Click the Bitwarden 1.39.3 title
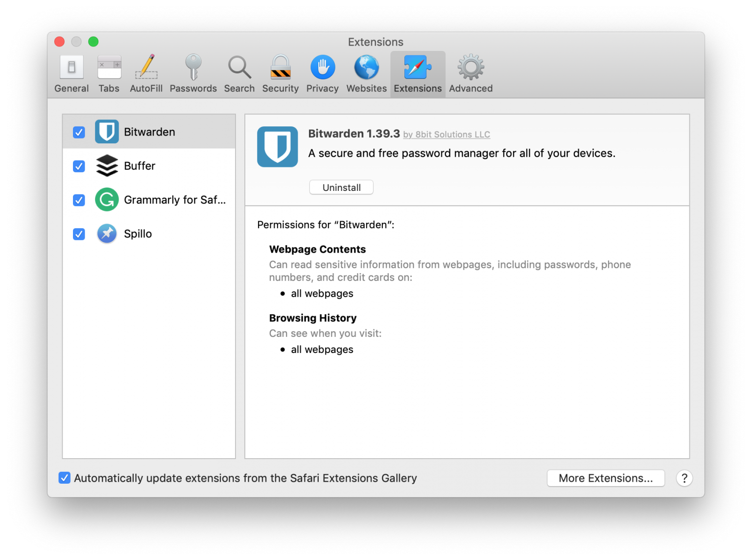Screen dimensions: 752x560 (354, 134)
